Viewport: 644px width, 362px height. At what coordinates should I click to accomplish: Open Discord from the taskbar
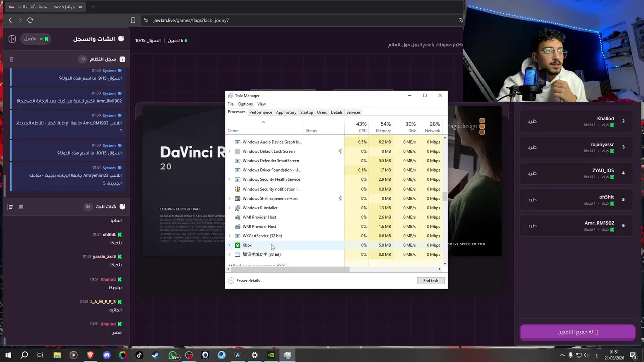click(107, 355)
